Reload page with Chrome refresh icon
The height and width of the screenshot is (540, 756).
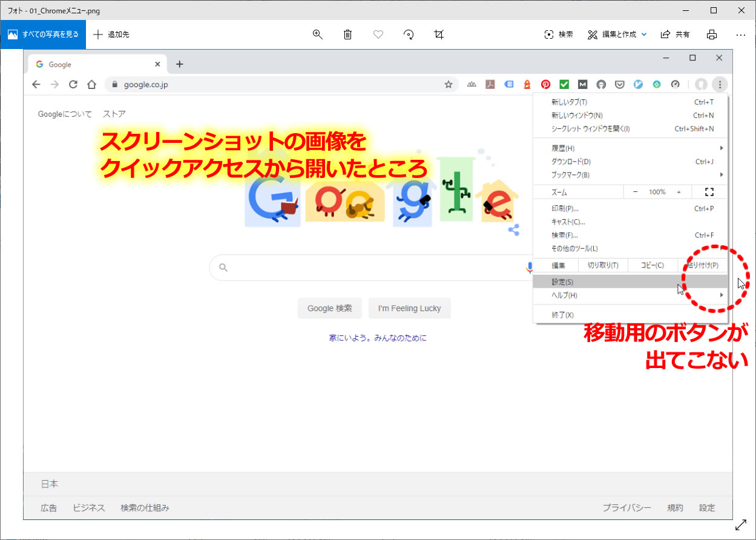click(73, 85)
